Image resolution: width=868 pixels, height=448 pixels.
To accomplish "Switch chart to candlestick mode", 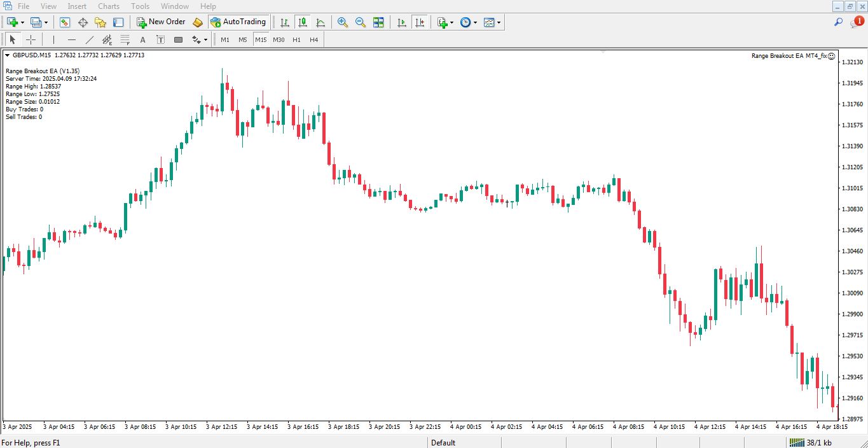I will pyautogui.click(x=302, y=22).
